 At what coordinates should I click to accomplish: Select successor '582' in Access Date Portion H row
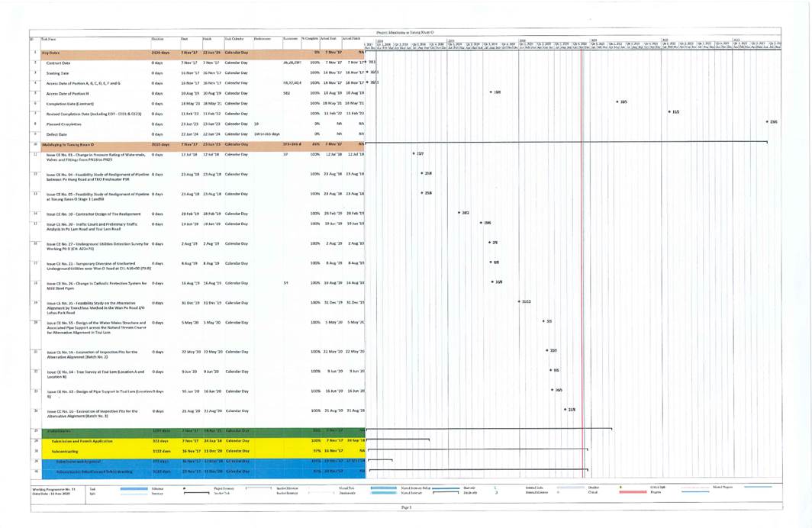coord(286,94)
